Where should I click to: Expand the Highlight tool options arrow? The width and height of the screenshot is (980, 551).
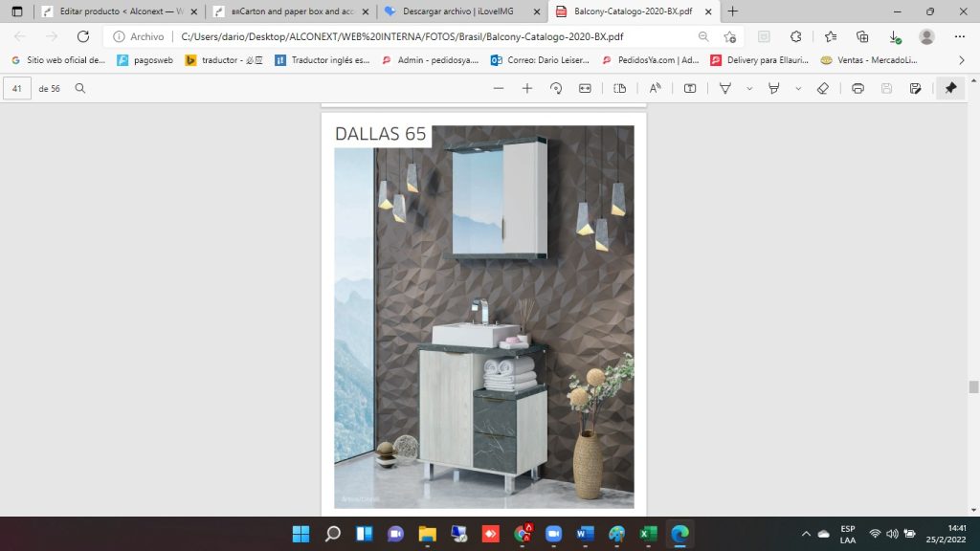[798, 89]
